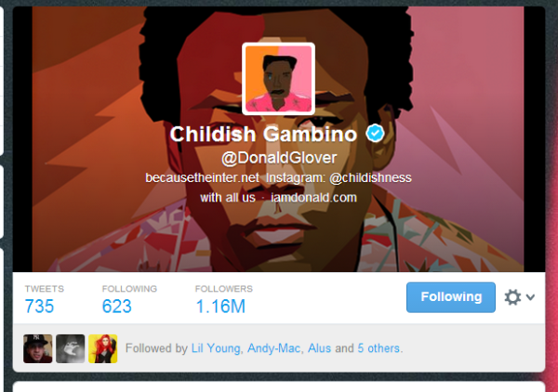This screenshot has width=558, height=392.
Task: Click the FOLLOWING stat label
Action: coord(129,289)
